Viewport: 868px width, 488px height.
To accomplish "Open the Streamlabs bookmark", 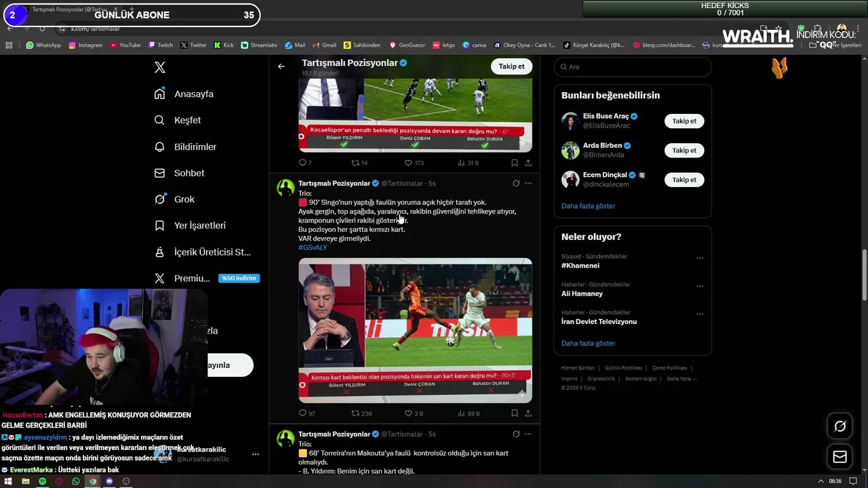I will coord(258,45).
